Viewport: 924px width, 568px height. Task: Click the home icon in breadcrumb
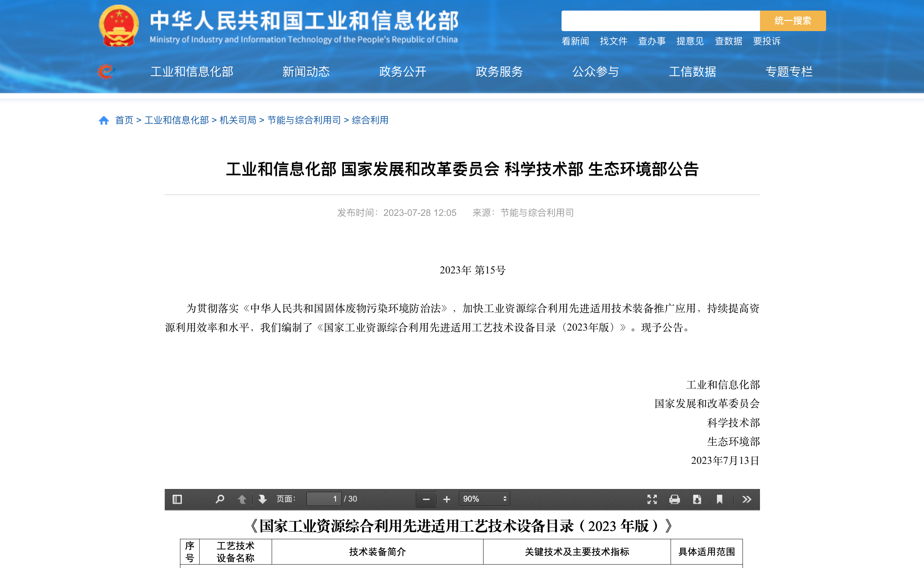tap(104, 120)
